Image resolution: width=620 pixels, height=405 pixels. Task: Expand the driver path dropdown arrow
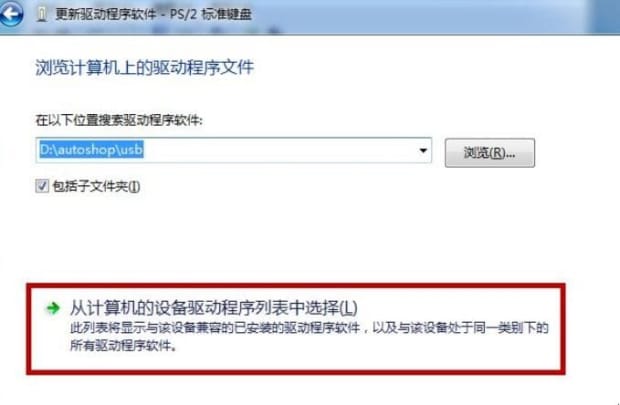coord(423,150)
